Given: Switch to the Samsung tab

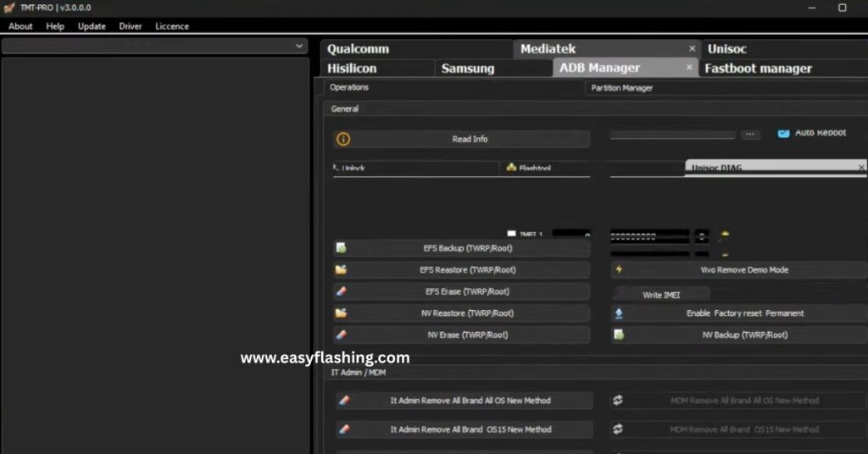Looking at the screenshot, I should tap(493, 68).
